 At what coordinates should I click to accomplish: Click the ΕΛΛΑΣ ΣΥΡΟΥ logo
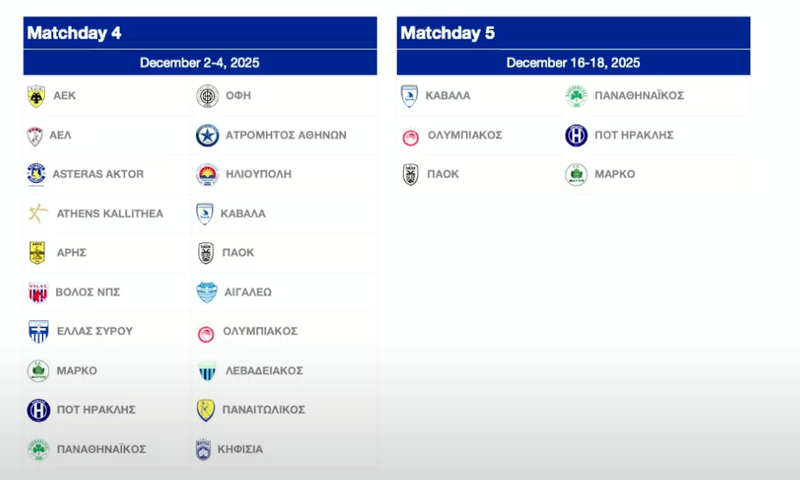click(x=37, y=331)
